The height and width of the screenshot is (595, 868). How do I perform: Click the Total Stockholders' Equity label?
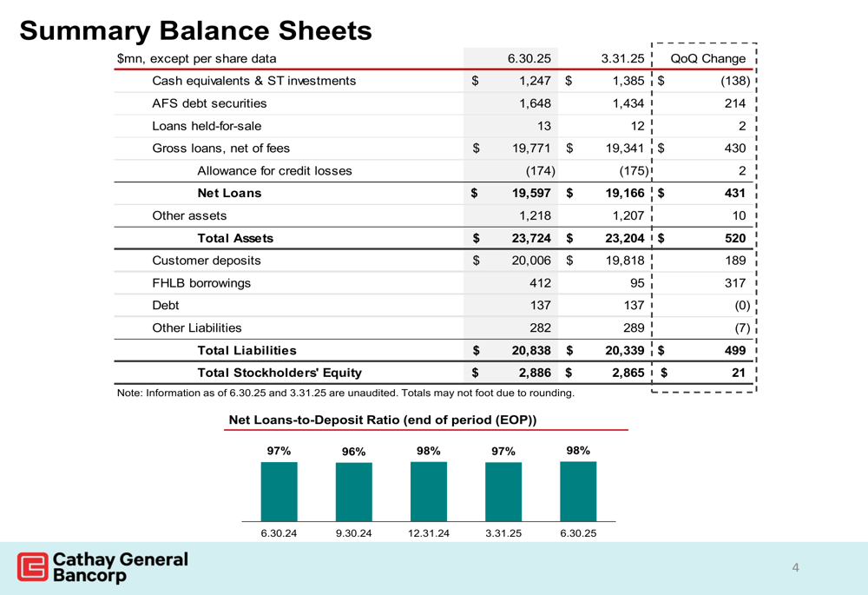coord(279,373)
